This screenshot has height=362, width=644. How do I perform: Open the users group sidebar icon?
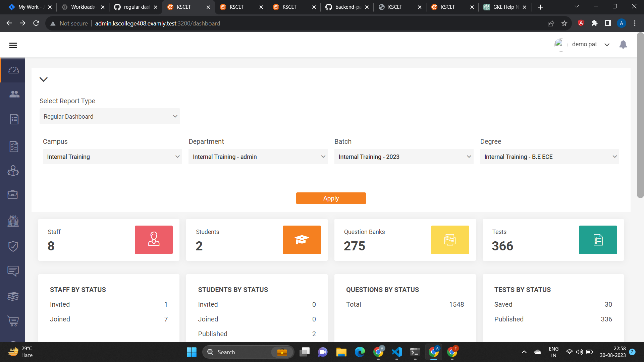click(x=14, y=94)
